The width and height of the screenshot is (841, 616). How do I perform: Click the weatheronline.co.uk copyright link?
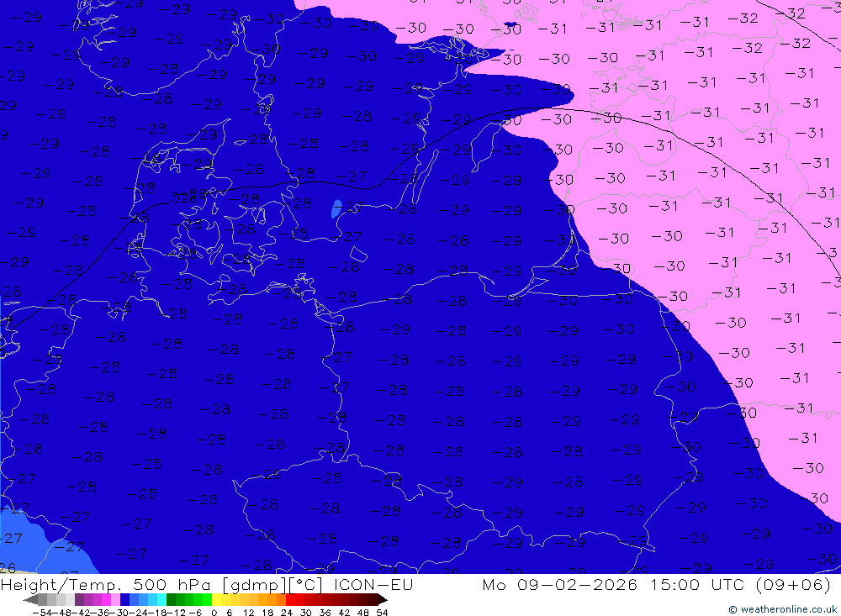(782, 609)
